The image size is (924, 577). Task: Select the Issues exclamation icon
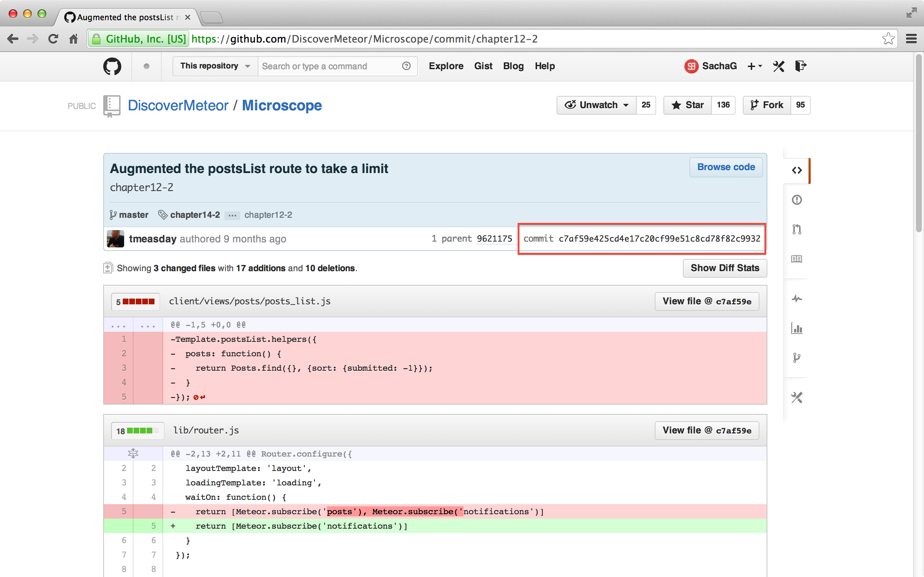coord(797,199)
